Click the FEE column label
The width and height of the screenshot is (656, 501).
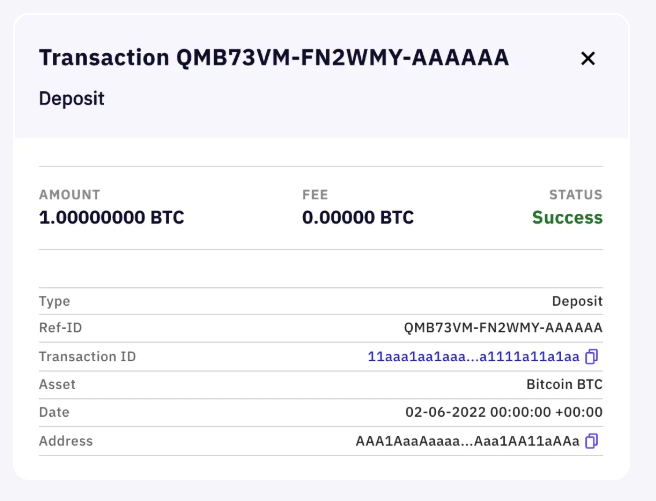coord(315,195)
